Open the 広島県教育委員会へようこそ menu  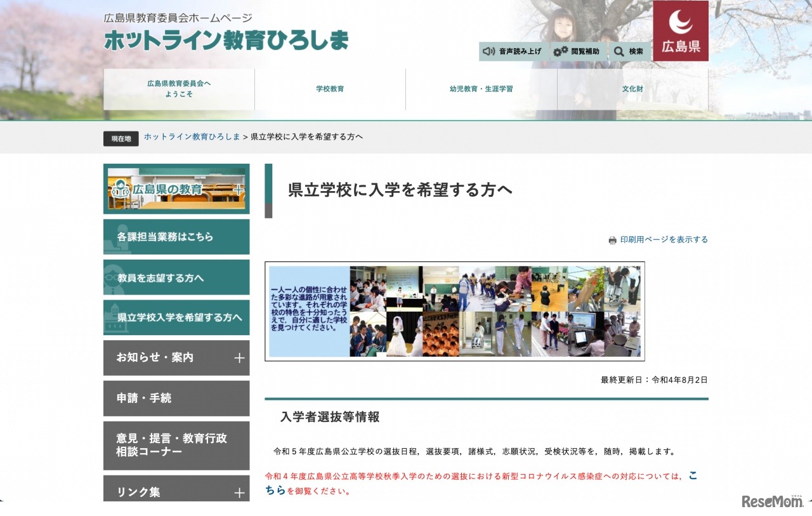click(x=179, y=89)
